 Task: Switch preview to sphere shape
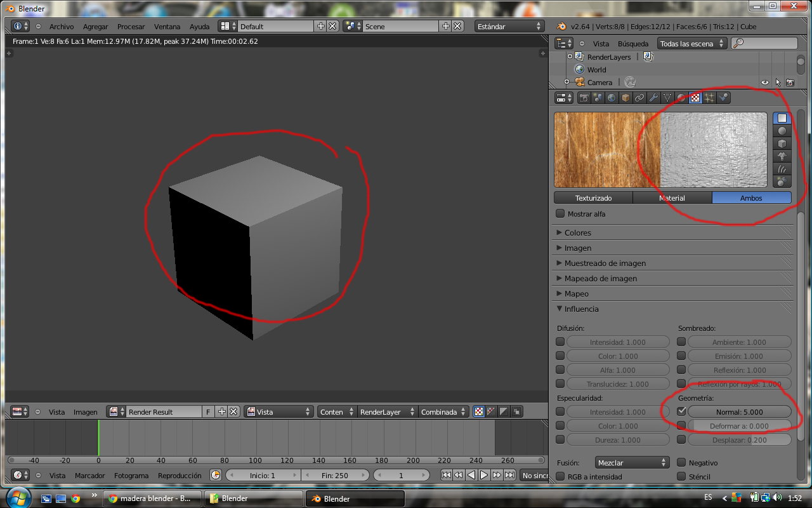[x=782, y=131]
